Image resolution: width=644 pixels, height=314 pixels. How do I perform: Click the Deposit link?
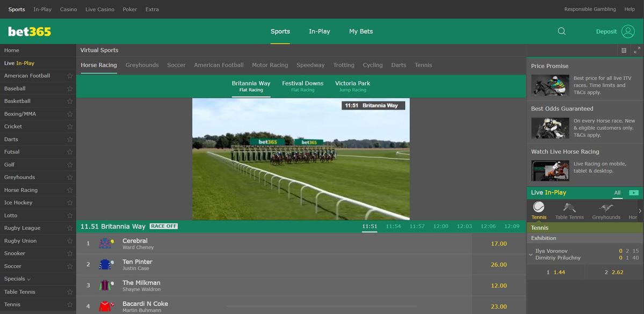coord(606,32)
